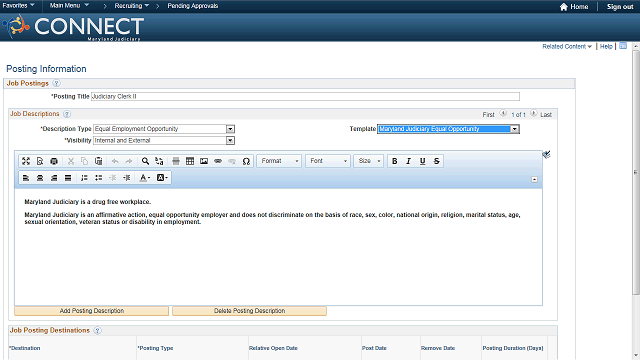Open the Description Type dropdown
This screenshot has width=640, height=360.
(230, 129)
